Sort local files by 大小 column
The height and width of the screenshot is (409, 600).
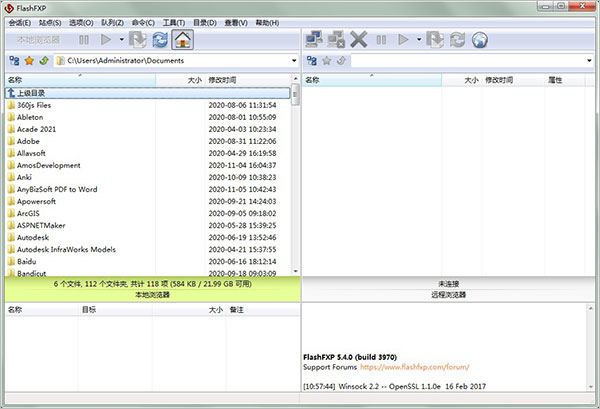(180, 80)
